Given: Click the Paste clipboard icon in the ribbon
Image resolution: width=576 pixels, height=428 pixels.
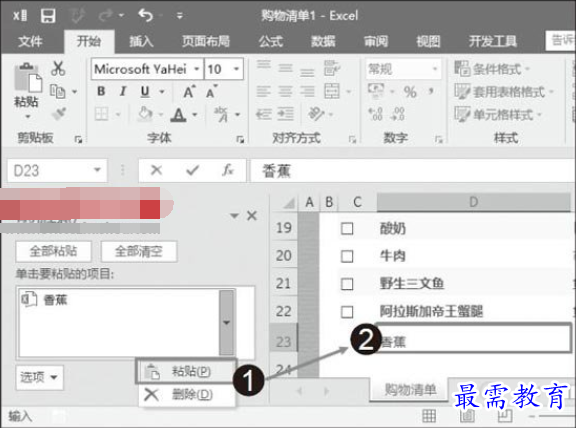Looking at the screenshot, I should click(28, 77).
